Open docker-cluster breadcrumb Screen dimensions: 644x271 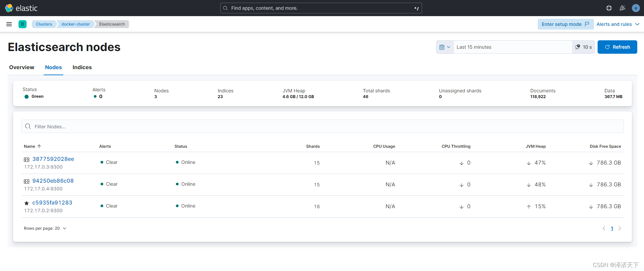tap(76, 24)
